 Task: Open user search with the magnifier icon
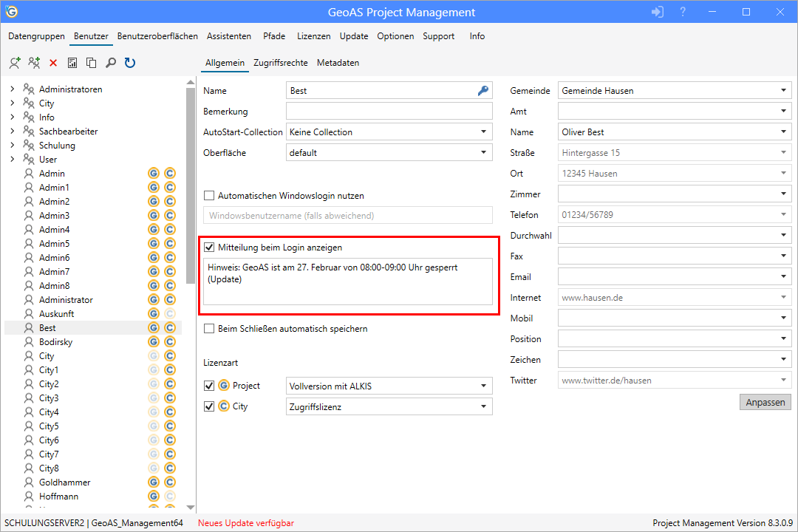(x=110, y=63)
